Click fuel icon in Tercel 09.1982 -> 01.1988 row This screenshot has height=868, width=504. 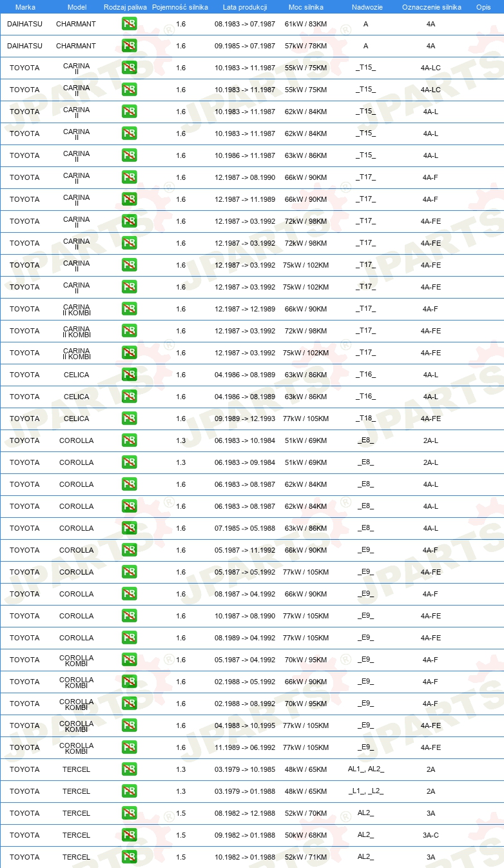point(129,835)
